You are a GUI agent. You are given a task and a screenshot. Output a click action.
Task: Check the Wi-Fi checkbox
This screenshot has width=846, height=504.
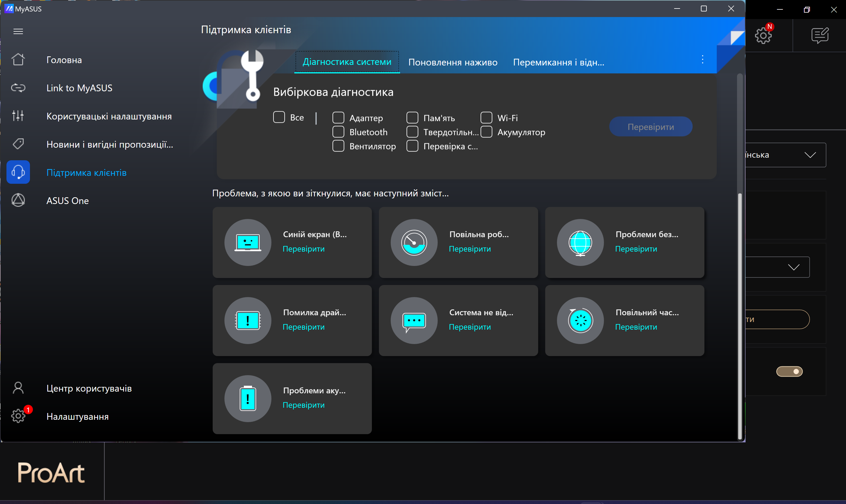click(486, 117)
